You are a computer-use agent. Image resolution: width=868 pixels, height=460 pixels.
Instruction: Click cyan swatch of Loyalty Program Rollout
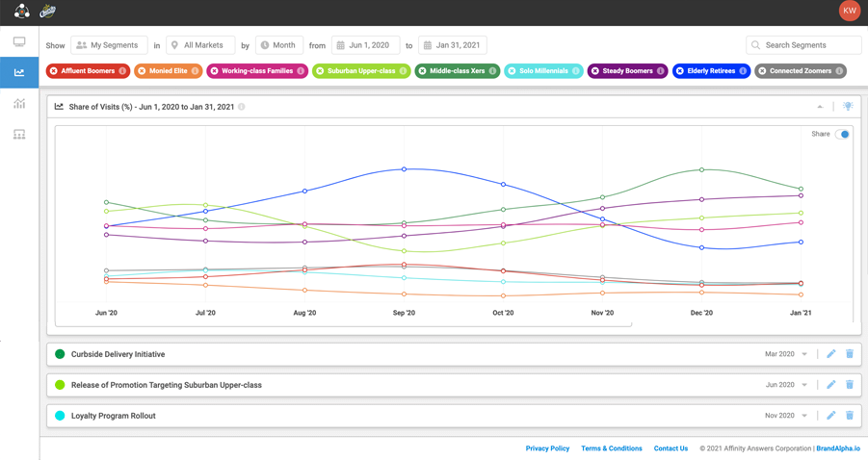[x=60, y=415]
